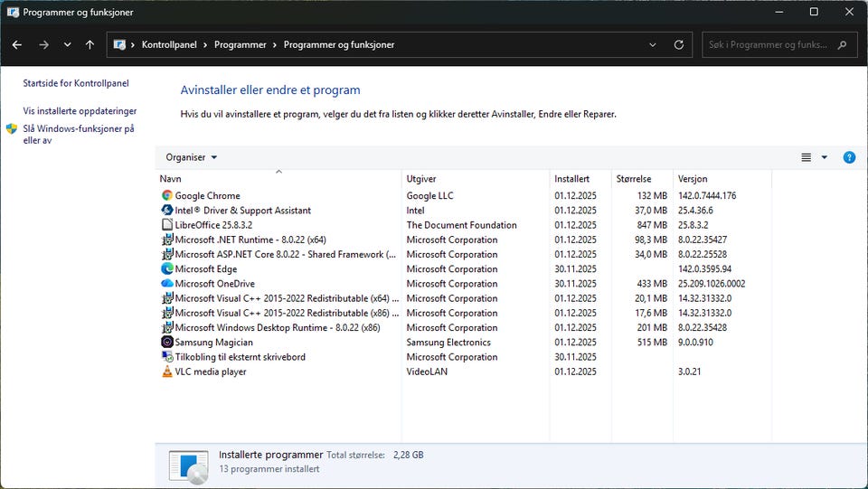Click Visual C++ Redistributable (x64) icon
The width and height of the screenshot is (868, 489).
166,298
